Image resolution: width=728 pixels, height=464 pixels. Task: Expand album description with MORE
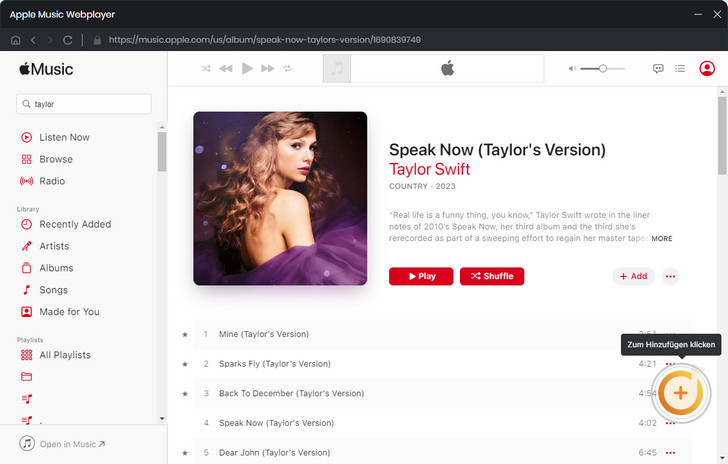click(x=662, y=239)
